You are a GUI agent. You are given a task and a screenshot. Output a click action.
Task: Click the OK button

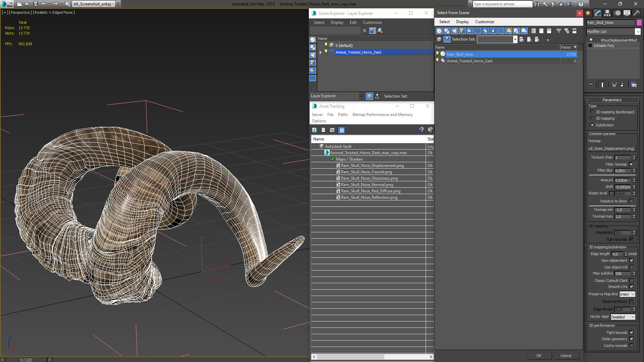539,356
